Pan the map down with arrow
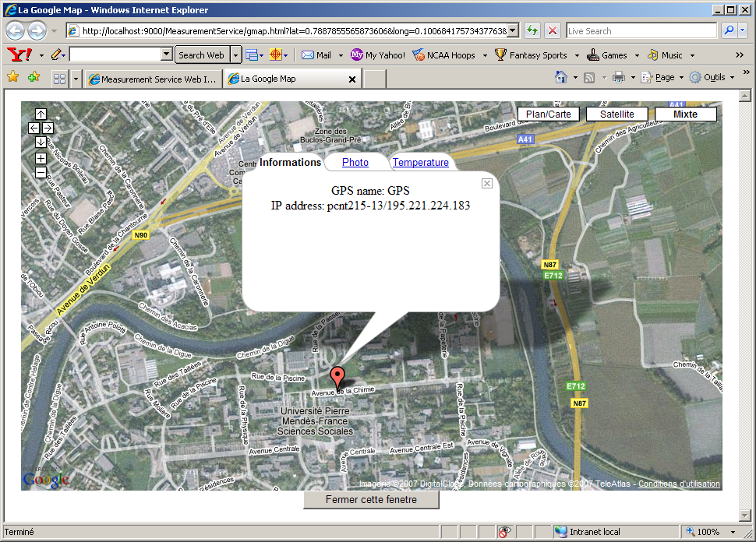 pyautogui.click(x=41, y=143)
